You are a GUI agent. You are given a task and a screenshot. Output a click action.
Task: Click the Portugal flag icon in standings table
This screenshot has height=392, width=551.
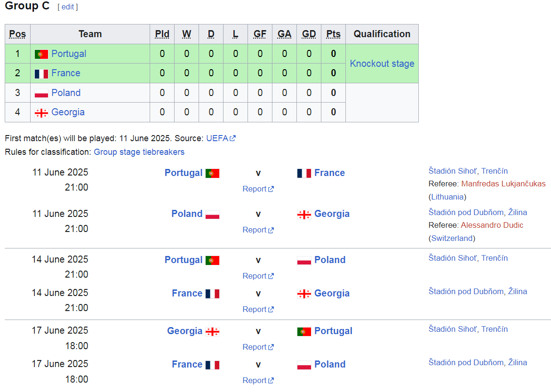[x=41, y=54]
